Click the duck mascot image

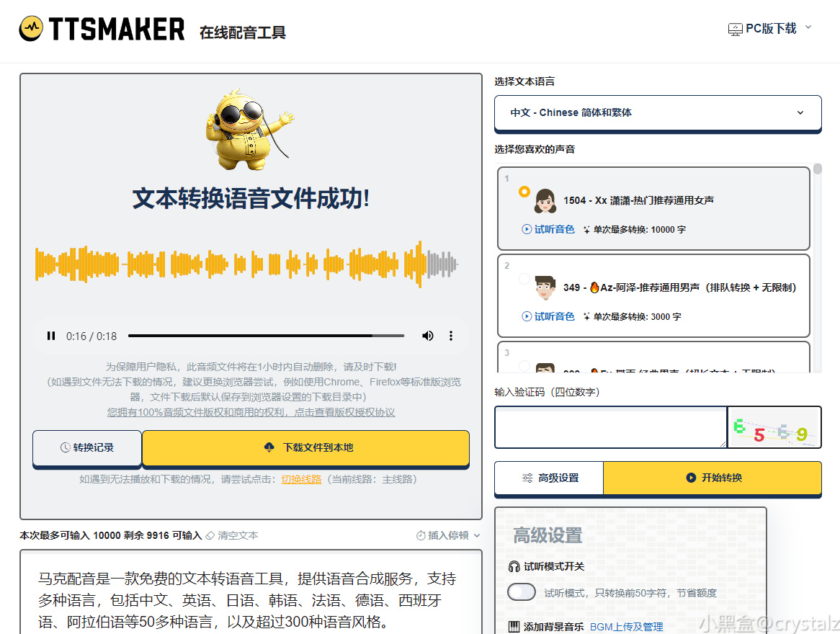250,130
